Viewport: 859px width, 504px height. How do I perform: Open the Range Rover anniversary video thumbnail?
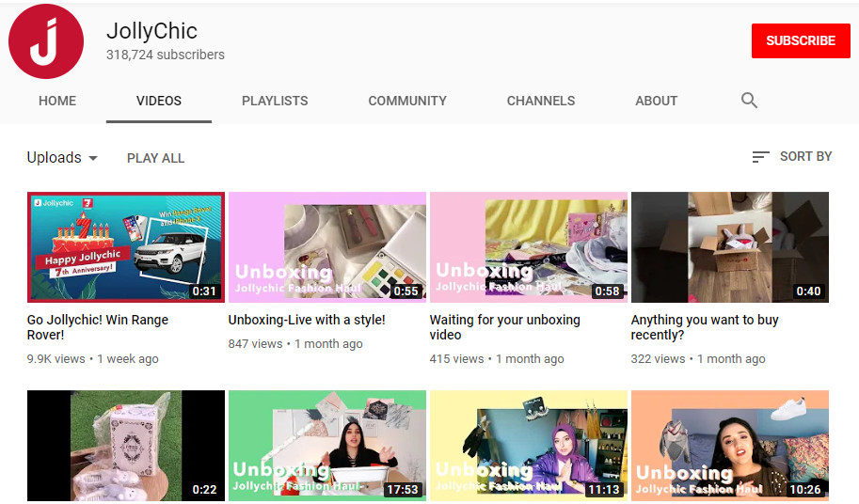pyautogui.click(x=126, y=247)
